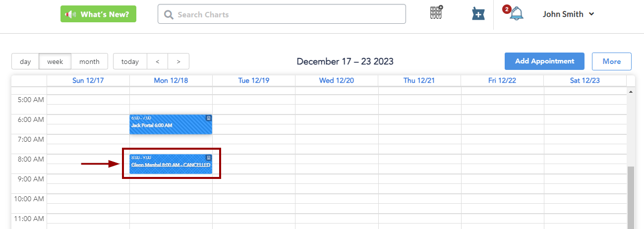Jump to today on the calendar
The width and height of the screenshot is (644, 229).
coord(130,61)
